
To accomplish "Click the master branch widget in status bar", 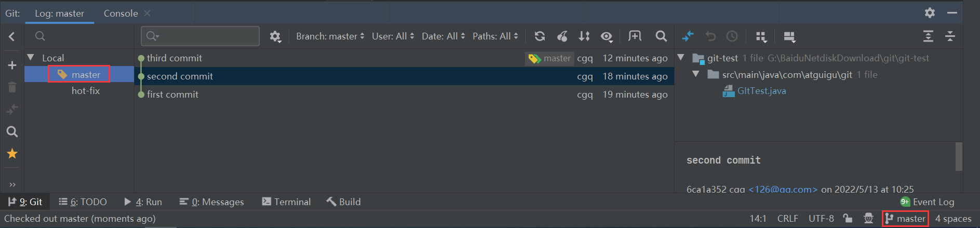I will [x=906, y=219].
